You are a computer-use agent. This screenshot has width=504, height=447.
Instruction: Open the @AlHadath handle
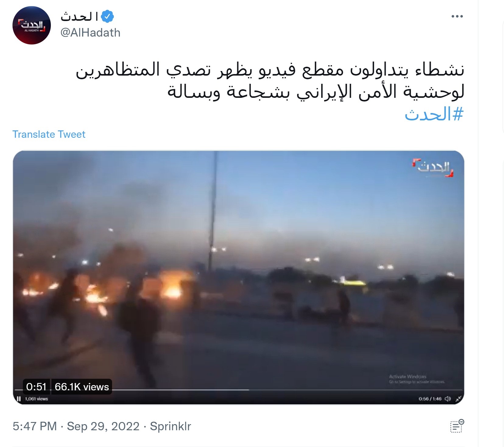click(x=90, y=33)
